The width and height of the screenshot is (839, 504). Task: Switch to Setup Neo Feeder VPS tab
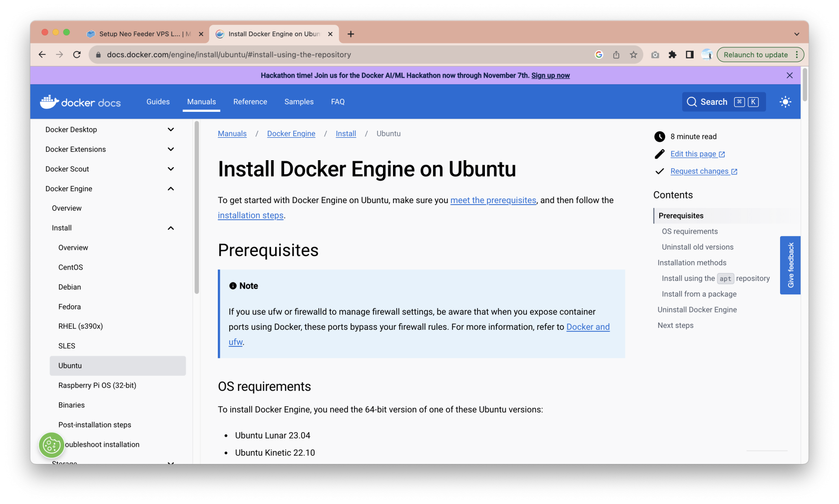pyautogui.click(x=145, y=34)
